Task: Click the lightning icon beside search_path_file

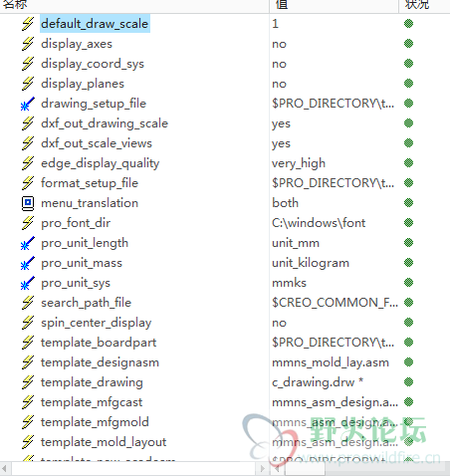Action: click(28, 303)
